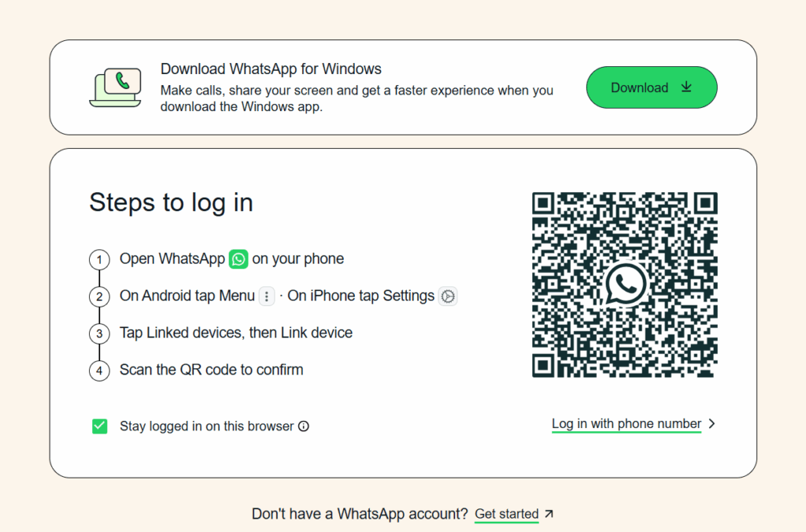
Task: Uncheck Stay logged in on this browser
Action: click(x=100, y=426)
